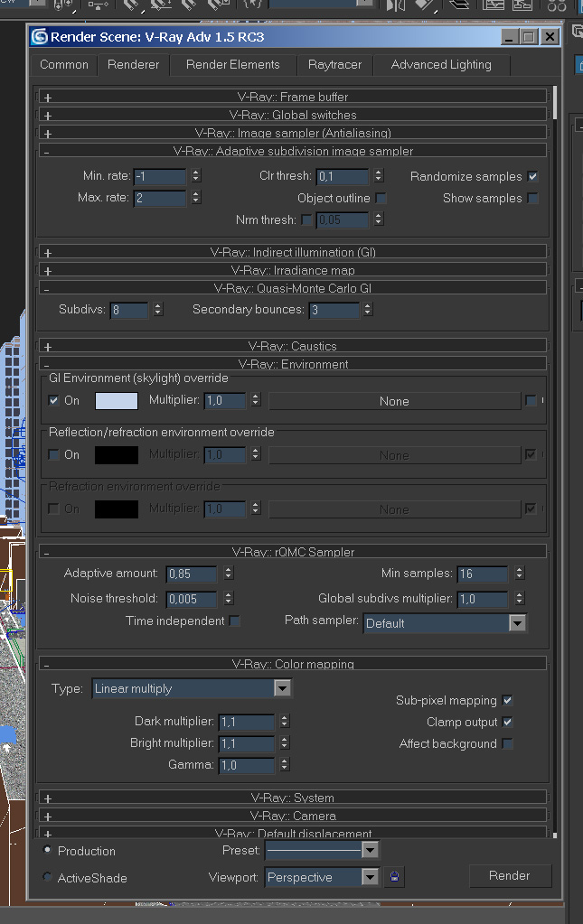
Task: Open the Advanced Lighting tab
Action: click(x=441, y=65)
